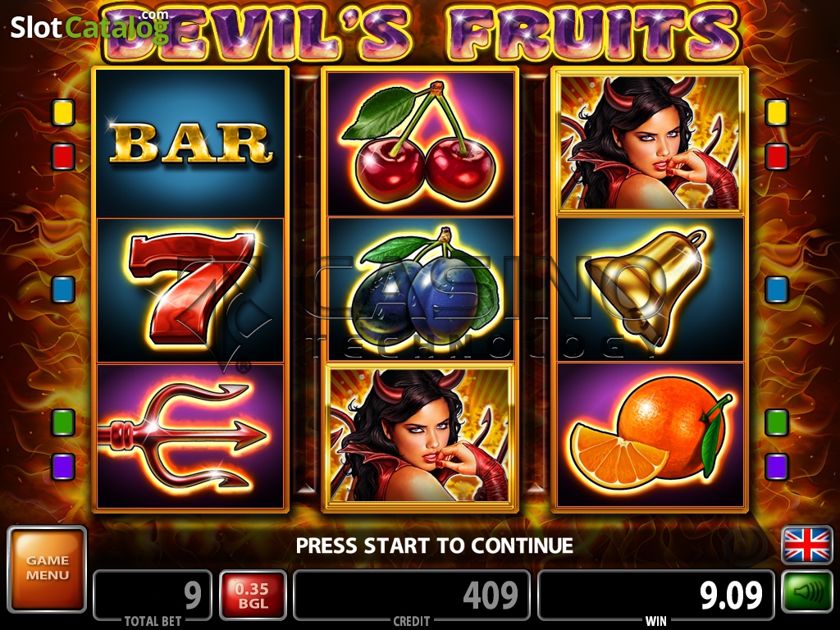Viewport: 840px width, 630px height.
Task: Click the trident symbol on first reel
Action: click(x=190, y=435)
